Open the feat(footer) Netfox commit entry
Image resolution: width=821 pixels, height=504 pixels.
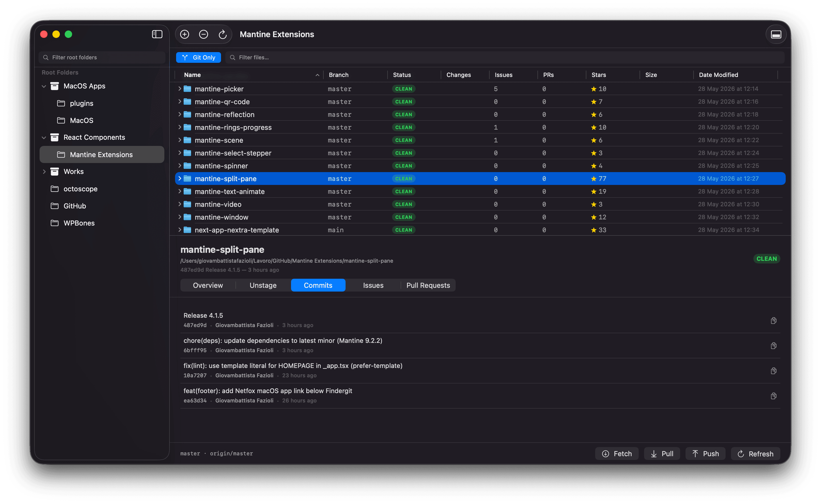tap(480, 396)
